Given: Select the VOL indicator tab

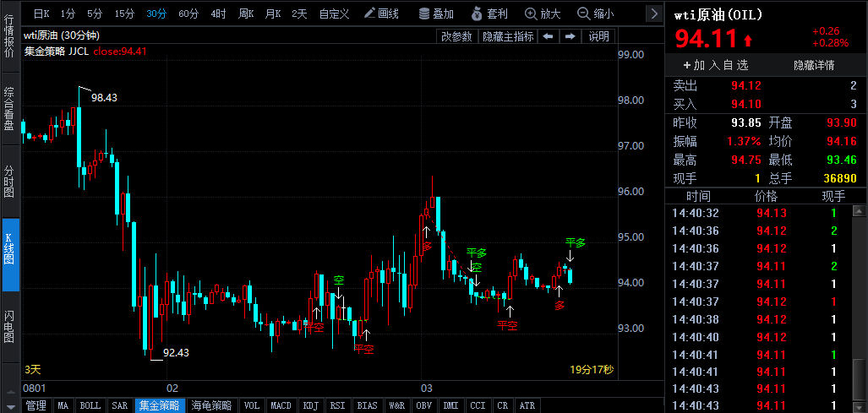Looking at the screenshot, I should tap(252, 405).
